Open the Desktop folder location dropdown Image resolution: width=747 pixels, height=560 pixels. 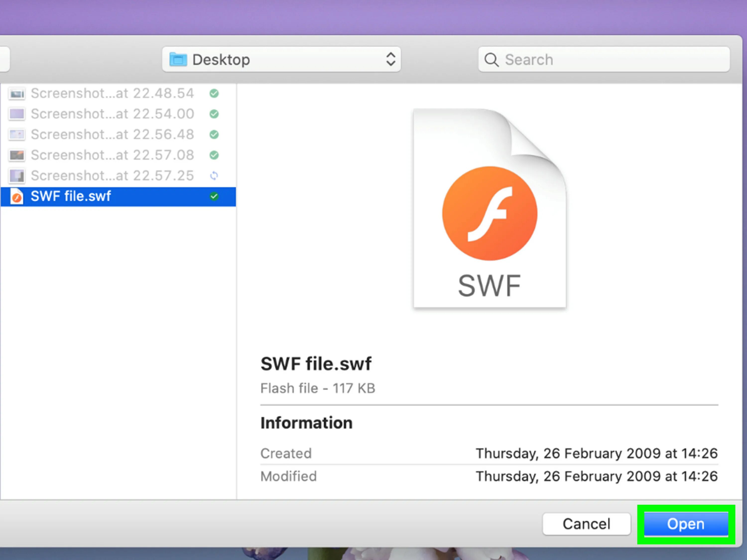coord(281,60)
